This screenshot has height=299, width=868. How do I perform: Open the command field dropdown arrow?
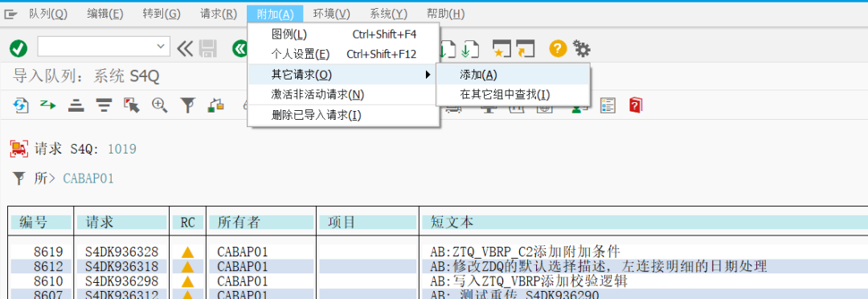[x=162, y=47]
